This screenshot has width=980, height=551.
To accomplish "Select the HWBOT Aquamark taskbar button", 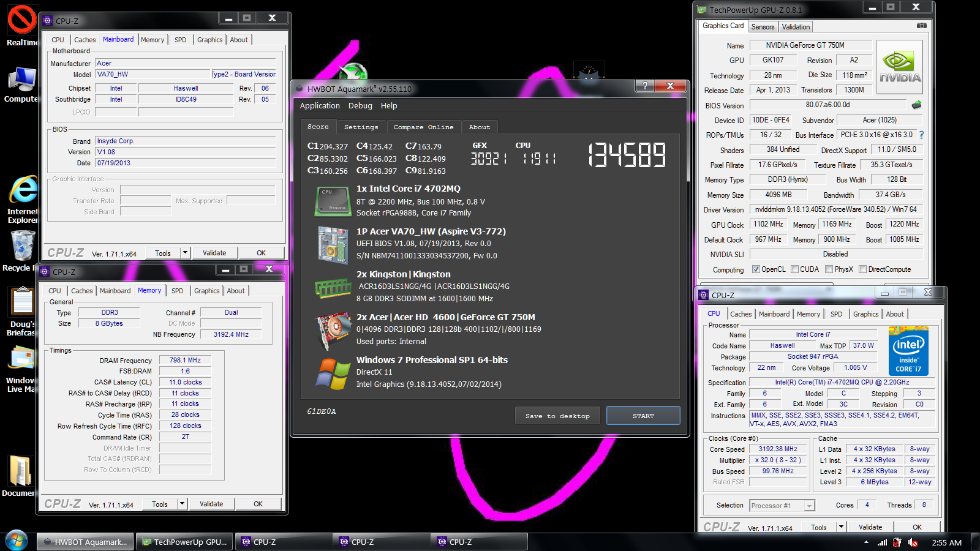I will click(x=86, y=542).
